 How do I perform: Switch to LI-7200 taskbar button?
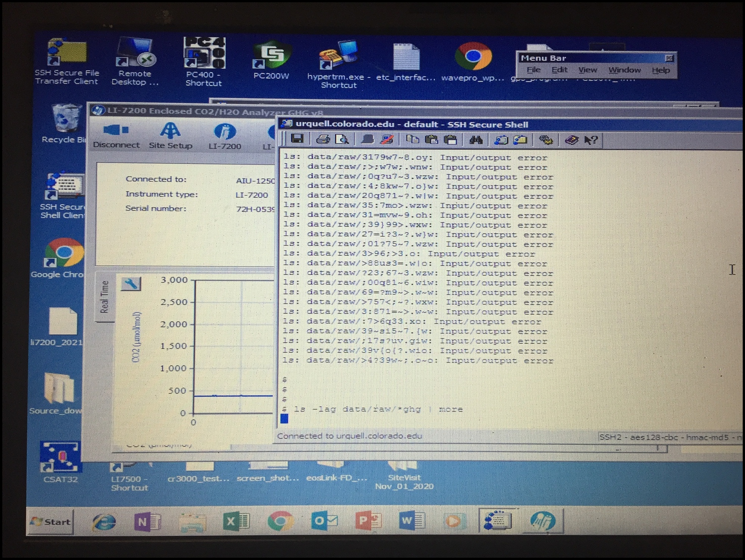pyautogui.click(x=543, y=521)
